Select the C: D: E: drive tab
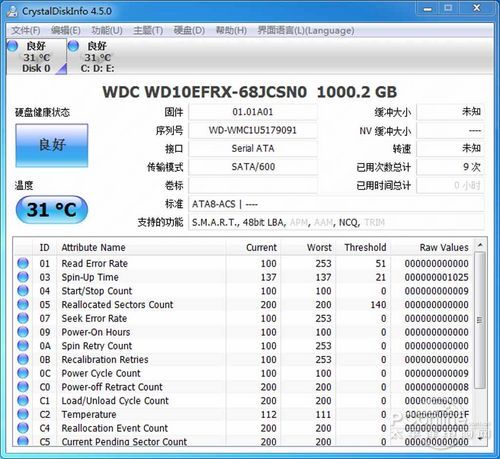Viewport: 500px width, 459px height. (x=97, y=57)
